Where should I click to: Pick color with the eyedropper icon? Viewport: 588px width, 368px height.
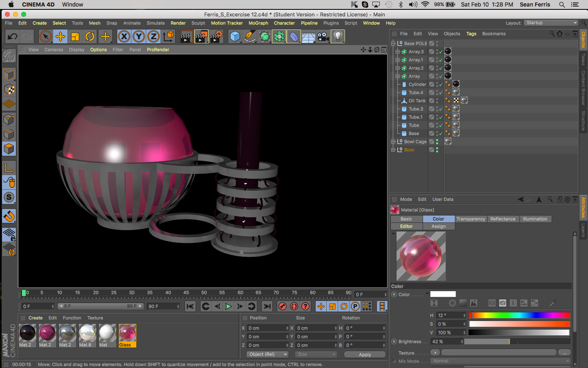coord(552,303)
